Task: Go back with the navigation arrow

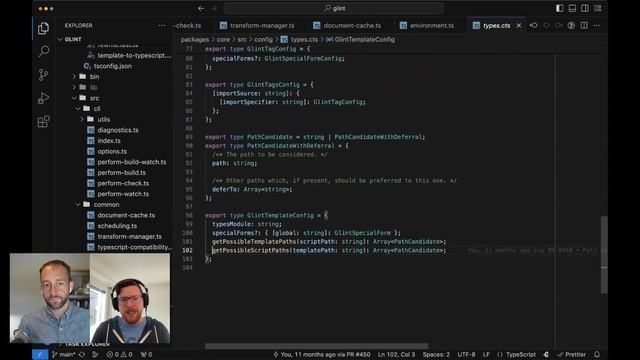Action: click(x=201, y=8)
